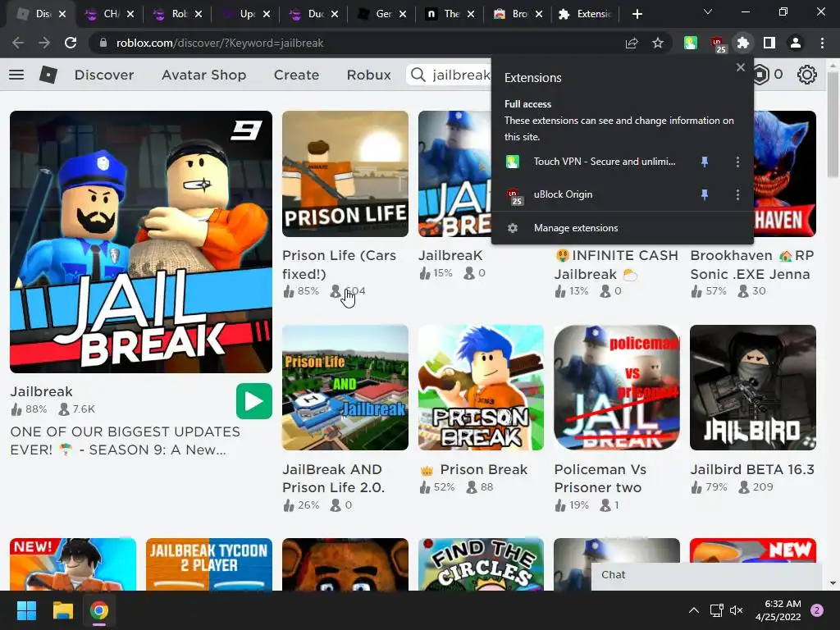Click the padlock site info icon
Viewport: 840px width, 630px height.
pos(103,43)
